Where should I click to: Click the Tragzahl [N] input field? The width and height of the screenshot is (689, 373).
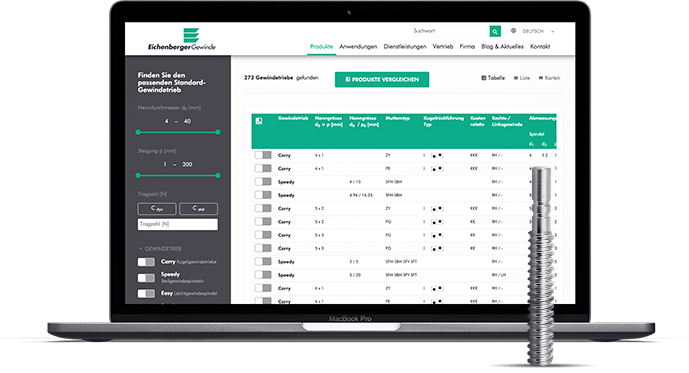tap(178, 224)
